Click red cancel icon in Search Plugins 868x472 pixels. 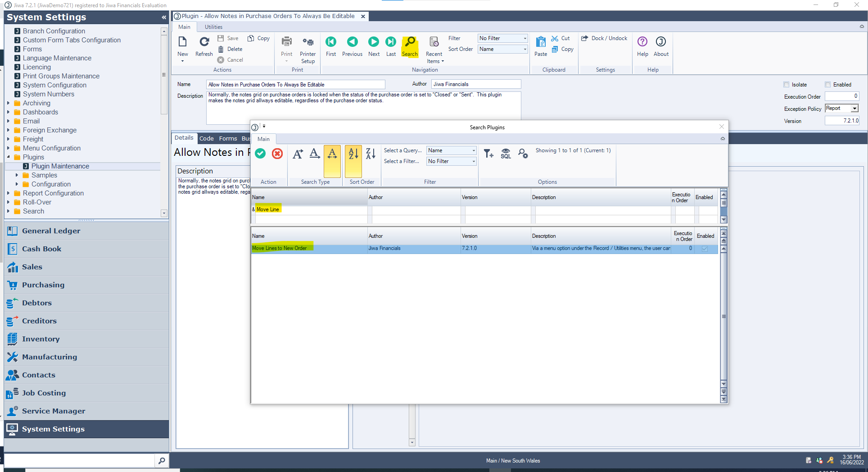tap(277, 154)
